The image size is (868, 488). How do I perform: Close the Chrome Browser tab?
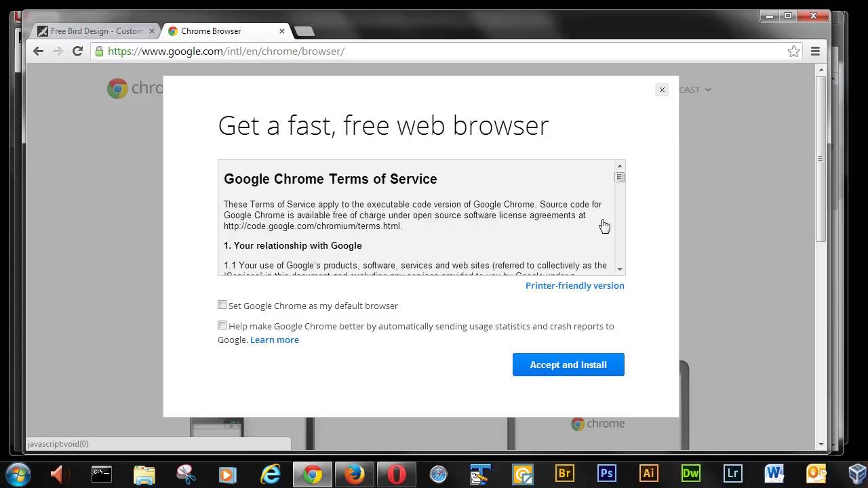click(282, 31)
